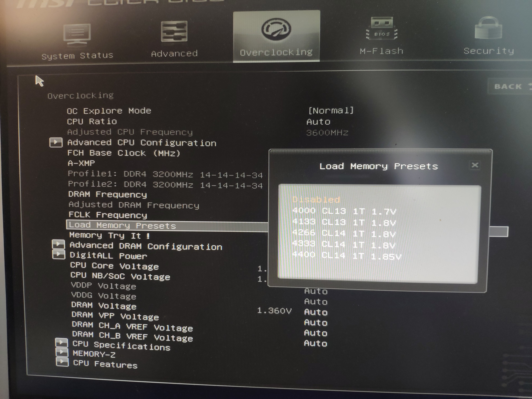This screenshot has height=399, width=532.
Task: Select Memory Try It ! option
Action: 109,236
